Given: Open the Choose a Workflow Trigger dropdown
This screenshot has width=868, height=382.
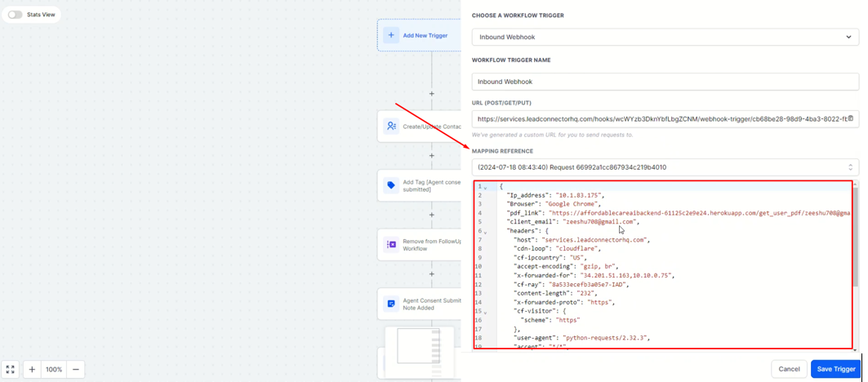Looking at the screenshot, I should (665, 37).
